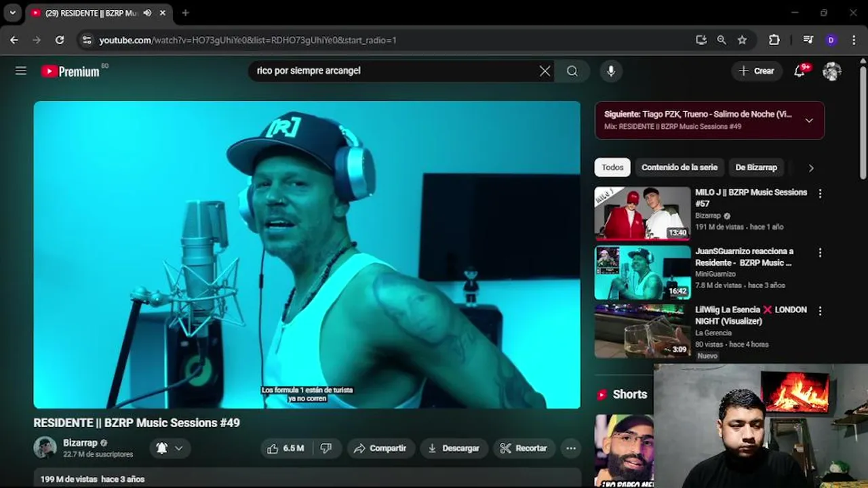Screen dimensions: 868x488
Task: Close the RESIDENTE BZRP browser tab
Action: [x=163, y=13]
